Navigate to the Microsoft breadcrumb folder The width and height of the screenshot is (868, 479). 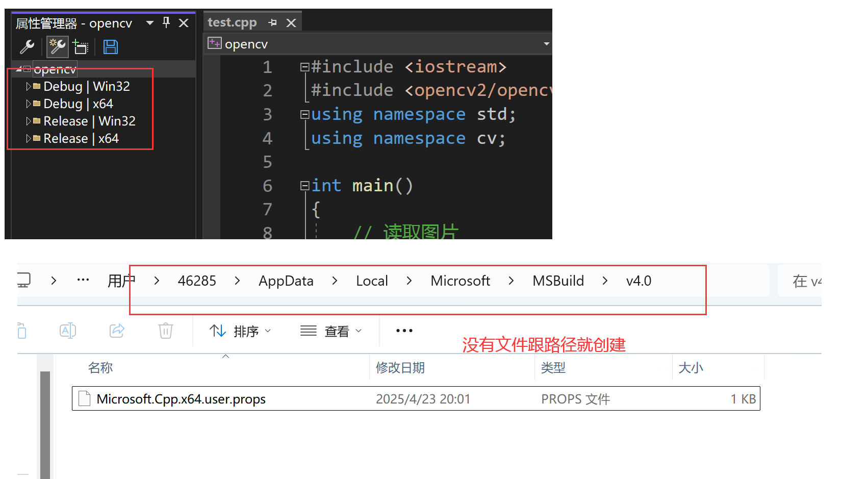coord(460,281)
